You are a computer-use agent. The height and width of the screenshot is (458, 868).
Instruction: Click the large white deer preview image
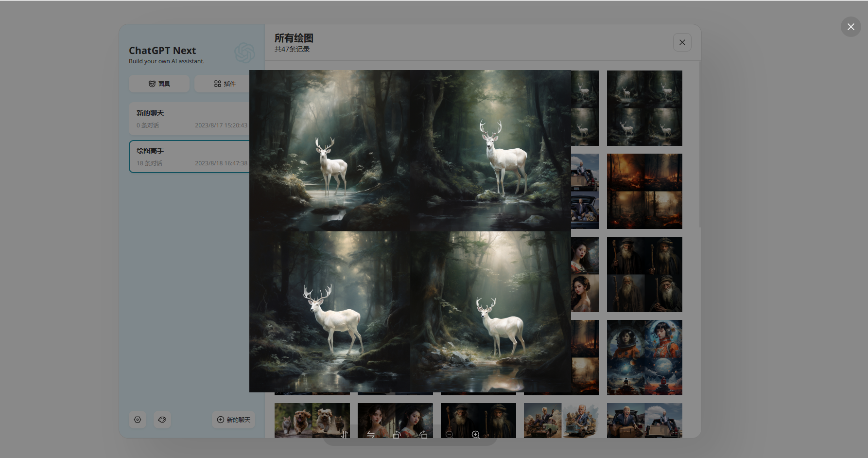coord(410,231)
